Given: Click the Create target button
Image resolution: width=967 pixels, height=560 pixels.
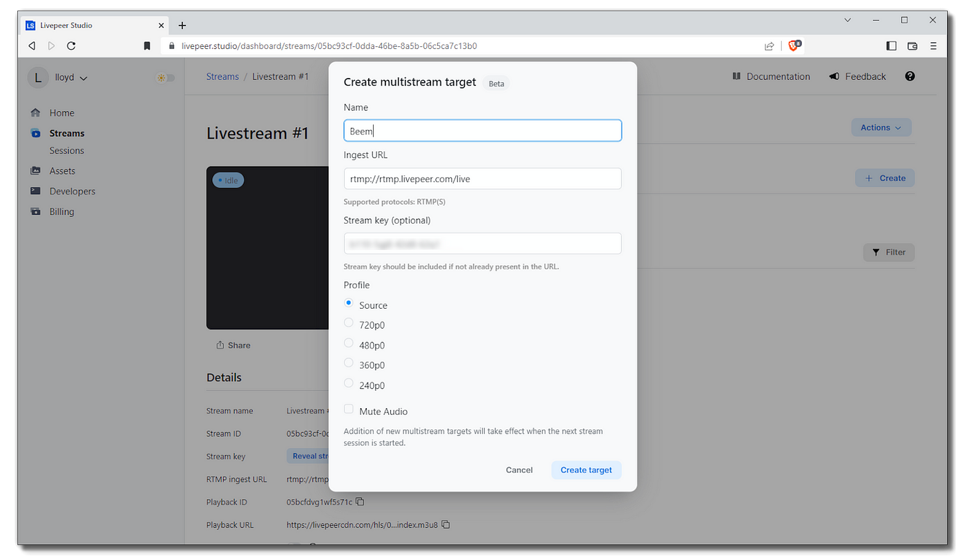Looking at the screenshot, I should click(x=586, y=470).
